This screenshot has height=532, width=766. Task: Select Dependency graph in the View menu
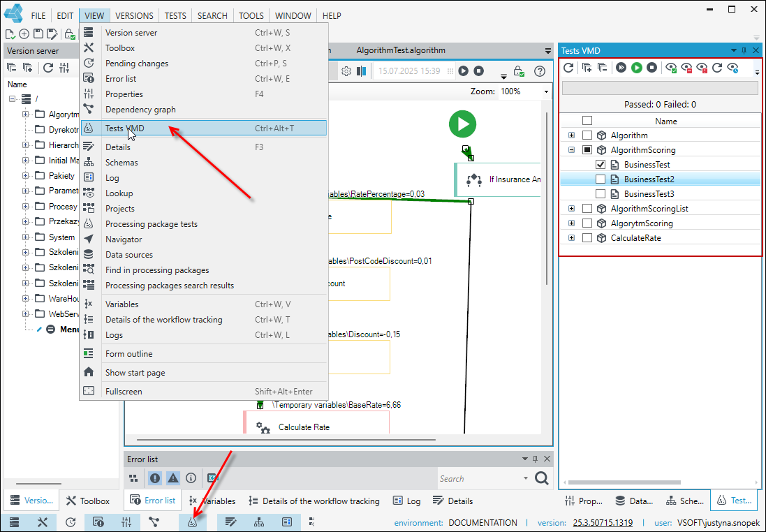pyautogui.click(x=204, y=110)
